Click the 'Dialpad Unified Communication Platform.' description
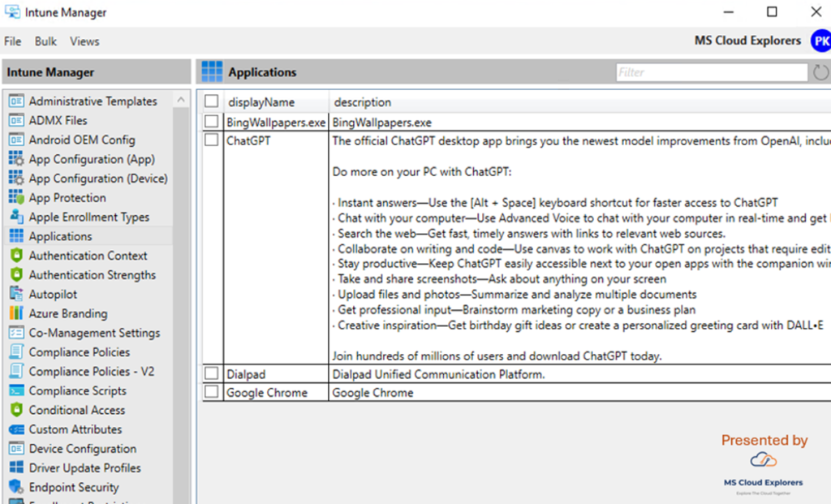This screenshot has height=504, width=831. click(x=438, y=374)
